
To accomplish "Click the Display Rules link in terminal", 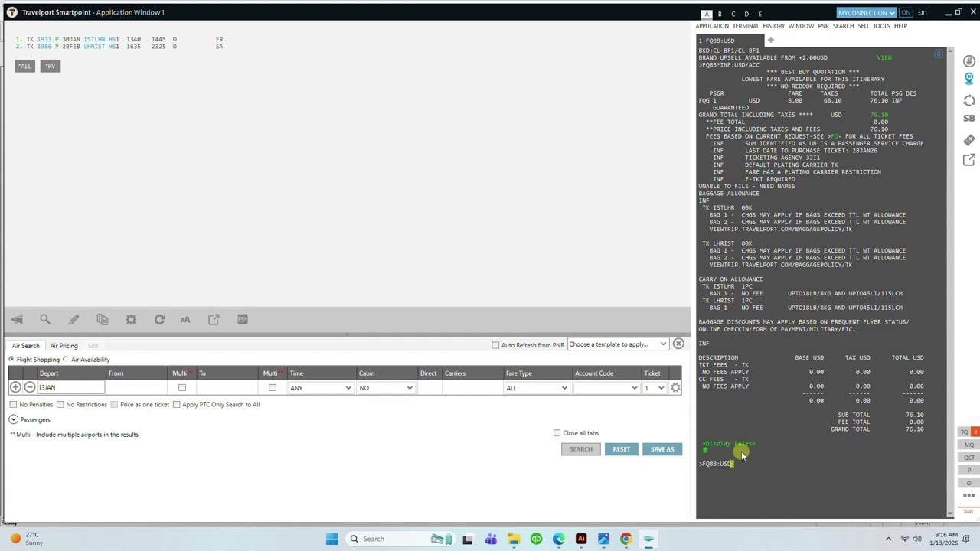I will [729, 444].
